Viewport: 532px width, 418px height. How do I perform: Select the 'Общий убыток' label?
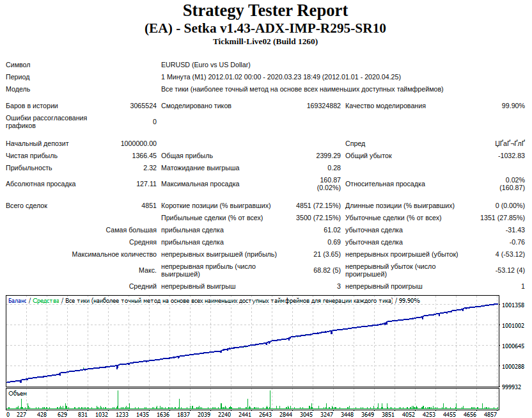368,156
